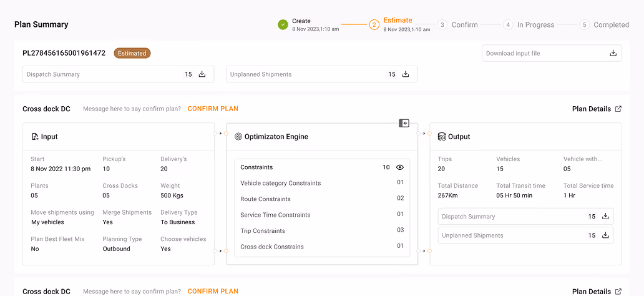Collapse the Optimization Engine panel arrow icon
Viewport: 644px width, 296px height.
(x=404, y=123)
